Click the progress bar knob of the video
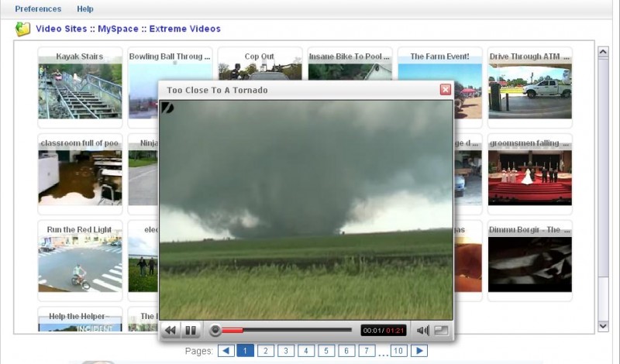Viewport: 620px width, 364px height. [215, 331]
